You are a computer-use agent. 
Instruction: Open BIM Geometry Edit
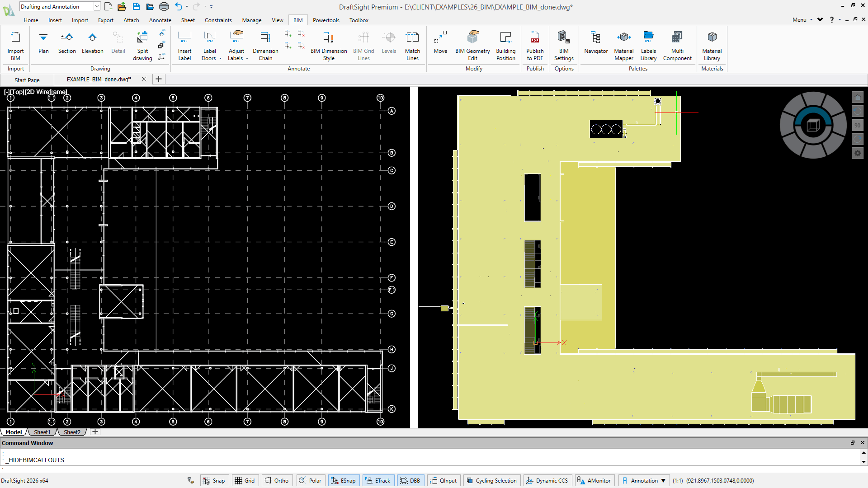(x=472, y=46)
